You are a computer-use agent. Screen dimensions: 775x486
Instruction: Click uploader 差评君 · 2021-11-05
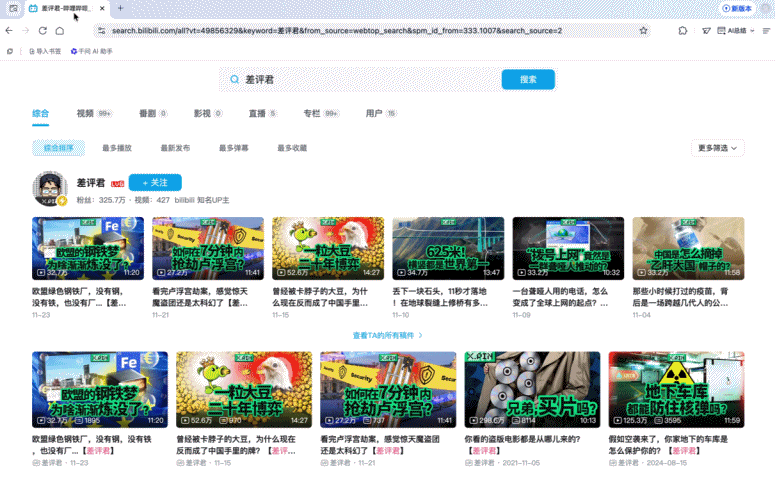tap(502, 463)
